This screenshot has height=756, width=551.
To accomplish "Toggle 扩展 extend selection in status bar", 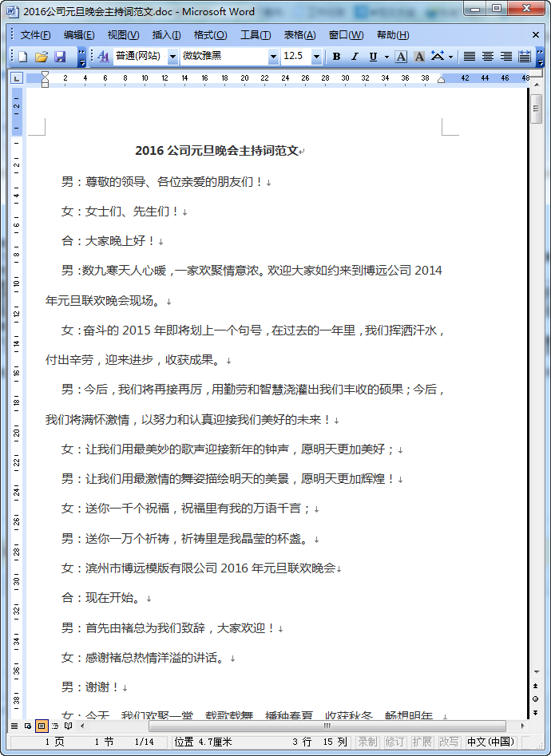I will [x=422, y=742].
